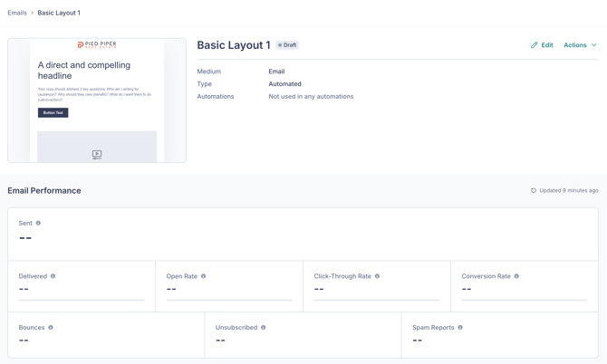Image resolution: width=607 pixels, height=364 pixels.
Task: Click the Unsubscribed info icon
Action: pyautogui.click(x=264, y=328)
